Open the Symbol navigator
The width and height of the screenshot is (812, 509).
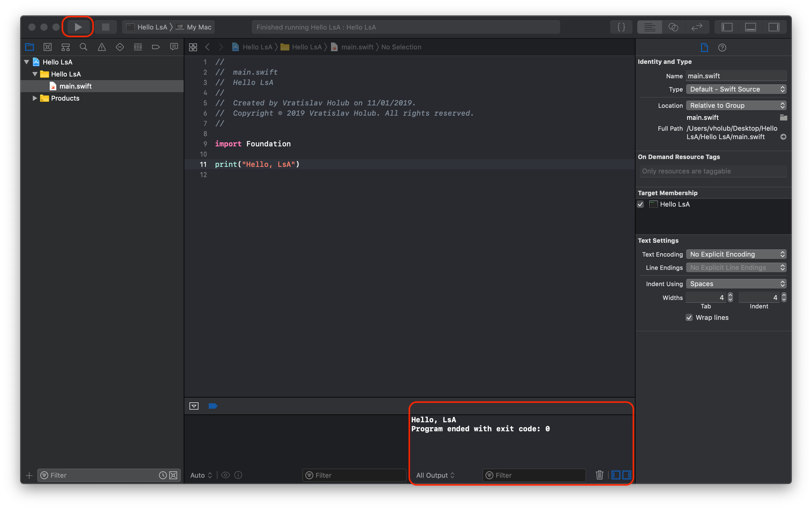click(66, 47)
